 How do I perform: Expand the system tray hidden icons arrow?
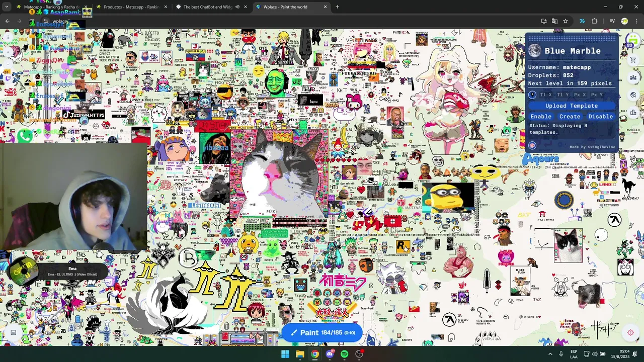[550, 354]
